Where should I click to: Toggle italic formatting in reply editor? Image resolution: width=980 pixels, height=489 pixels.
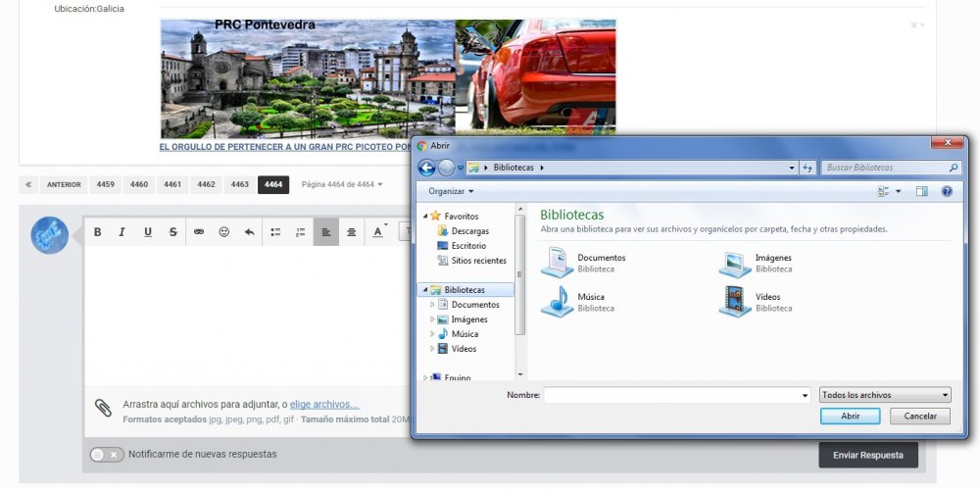point(122,232)
